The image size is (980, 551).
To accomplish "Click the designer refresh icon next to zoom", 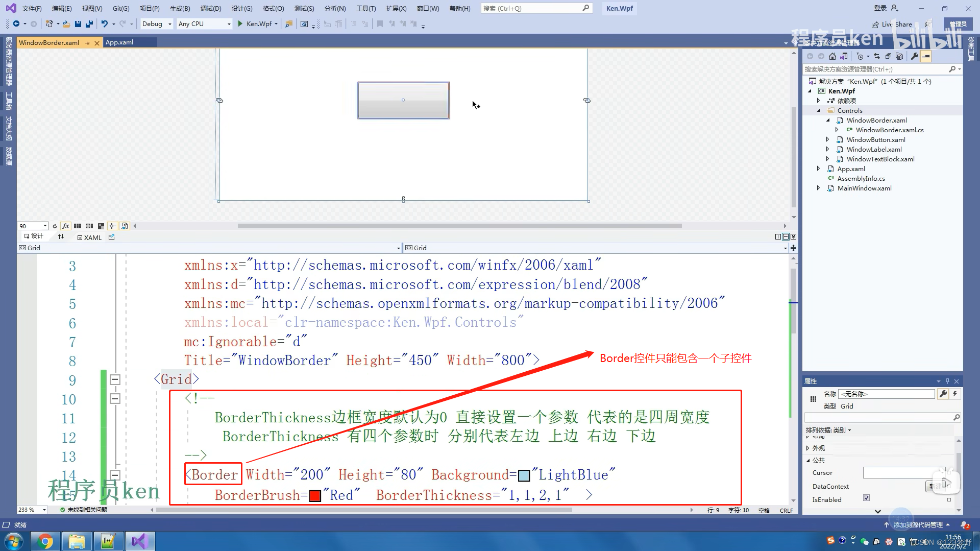I will click(55, 226).
